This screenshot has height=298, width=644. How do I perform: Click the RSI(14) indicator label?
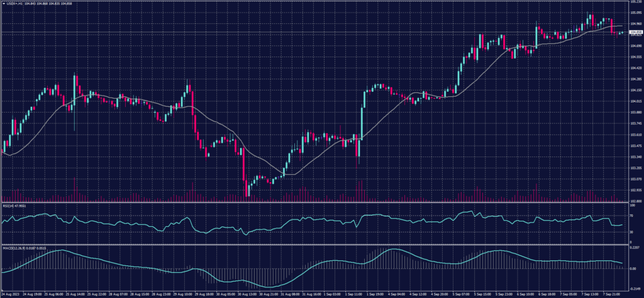click(9, 205)
